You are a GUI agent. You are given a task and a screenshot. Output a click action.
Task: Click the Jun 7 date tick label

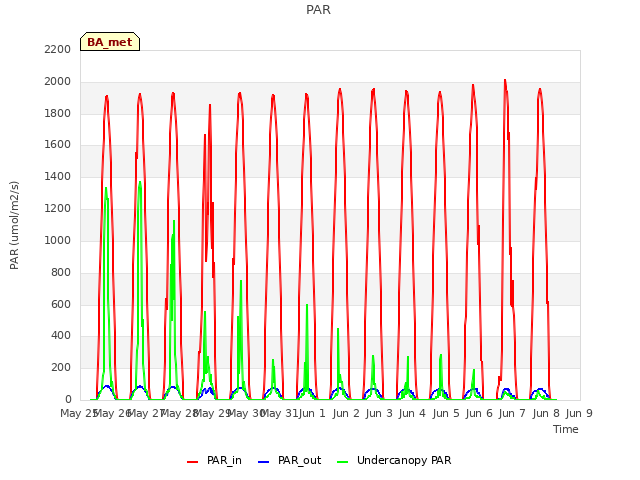pyautogui.click(x=512, y=413)
